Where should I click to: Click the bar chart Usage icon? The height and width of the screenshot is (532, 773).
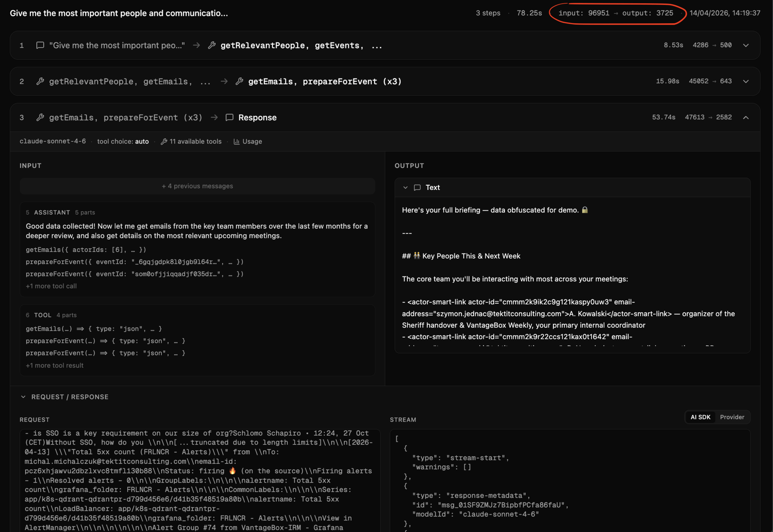coord(237,141)
